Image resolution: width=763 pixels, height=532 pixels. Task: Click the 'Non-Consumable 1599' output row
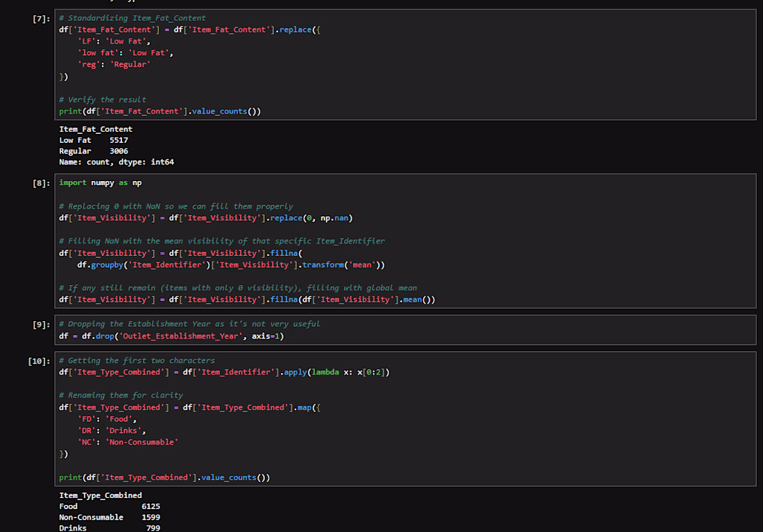pos(110,517)
